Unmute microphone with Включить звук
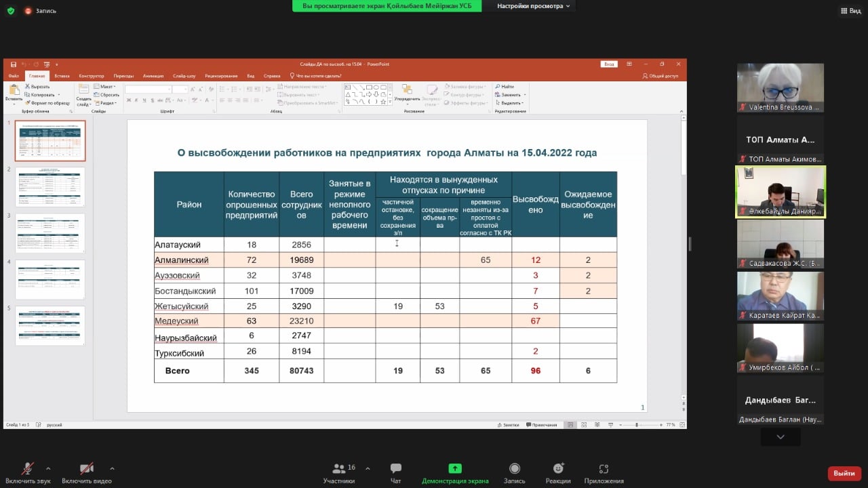This screenshot has height=488, width=868. (28, 472)
